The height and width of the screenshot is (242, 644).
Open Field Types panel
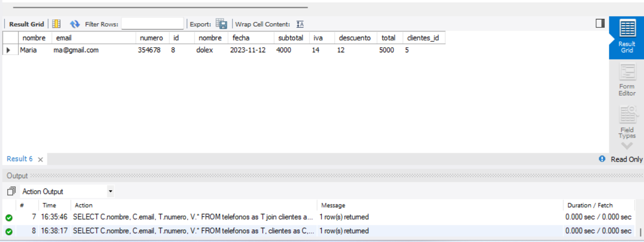627,122
